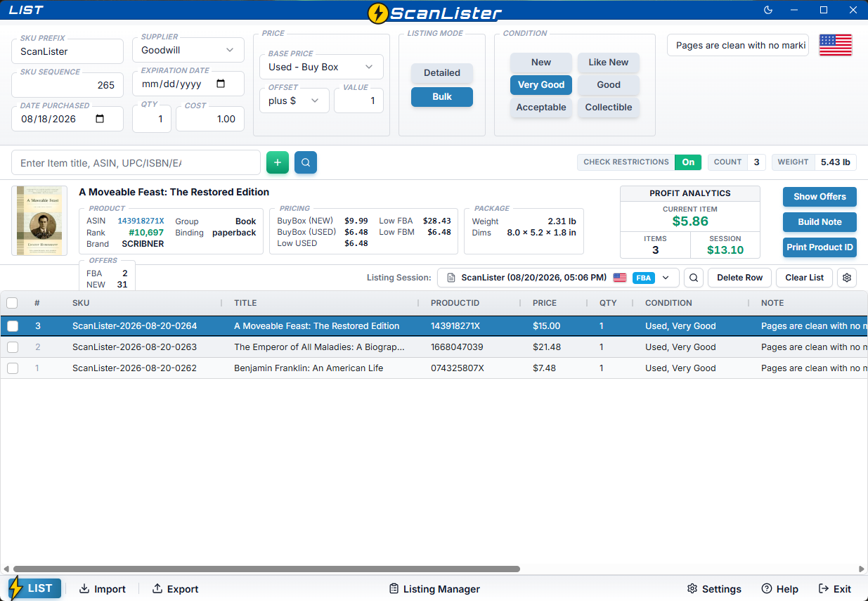The width and height of the screenshot is (868, 601).
Task: Open the Listing Manager
Action: pyautogui.click(x=434, y=589)
